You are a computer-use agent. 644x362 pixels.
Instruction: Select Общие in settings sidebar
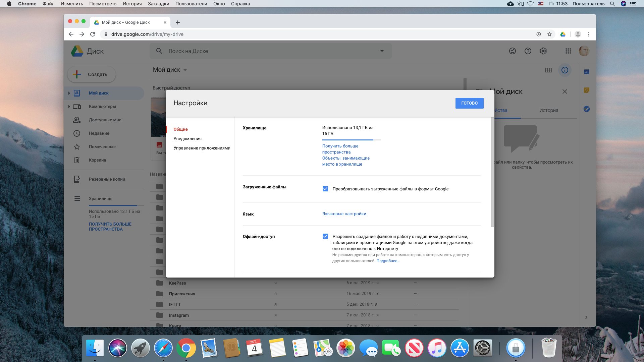(180, 129)
